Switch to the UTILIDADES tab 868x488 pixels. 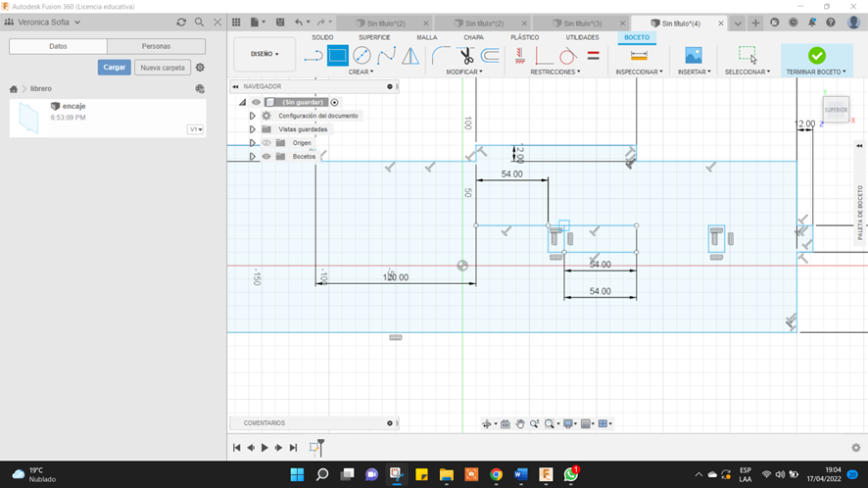tap(582, 37)
